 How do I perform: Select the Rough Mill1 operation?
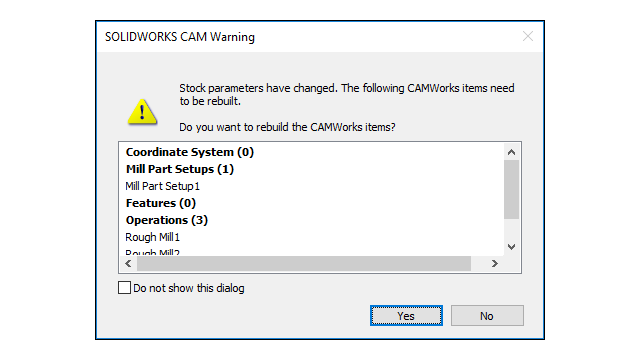pyautogui.click(x=152, y=237)
